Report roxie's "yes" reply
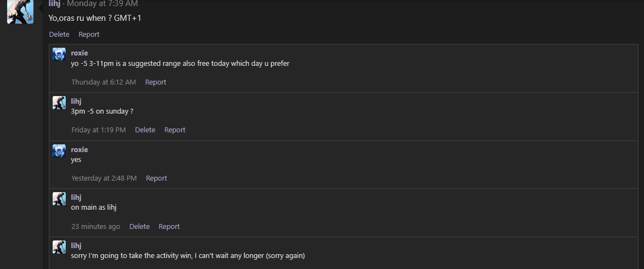Image resolution: width=644 pixels, height=269 pixels. pyautogui.click(x=156, y=178)
